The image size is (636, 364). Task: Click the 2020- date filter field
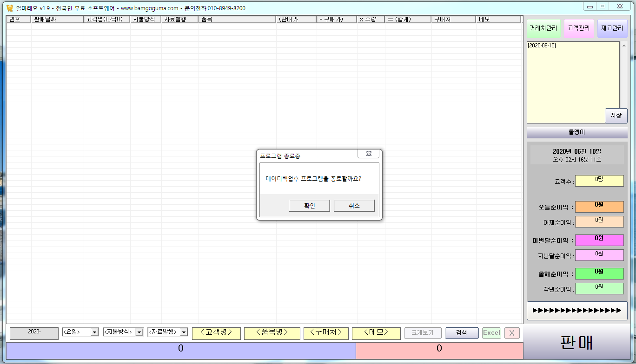(x=34, y=332)
